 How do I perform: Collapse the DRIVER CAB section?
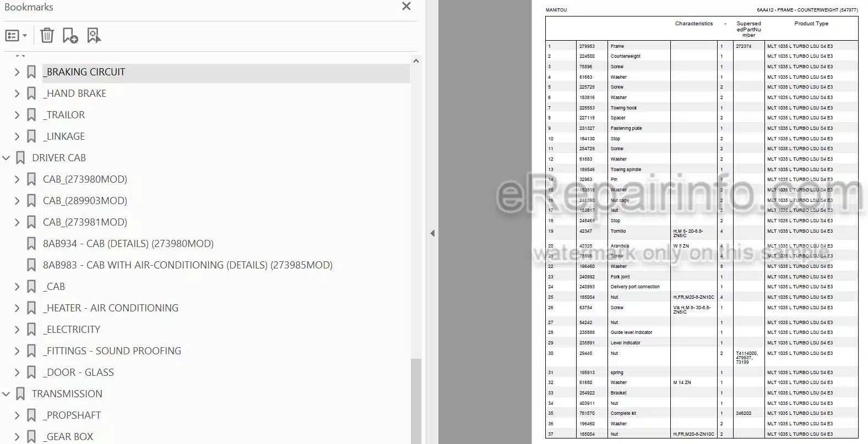(6, 158)
